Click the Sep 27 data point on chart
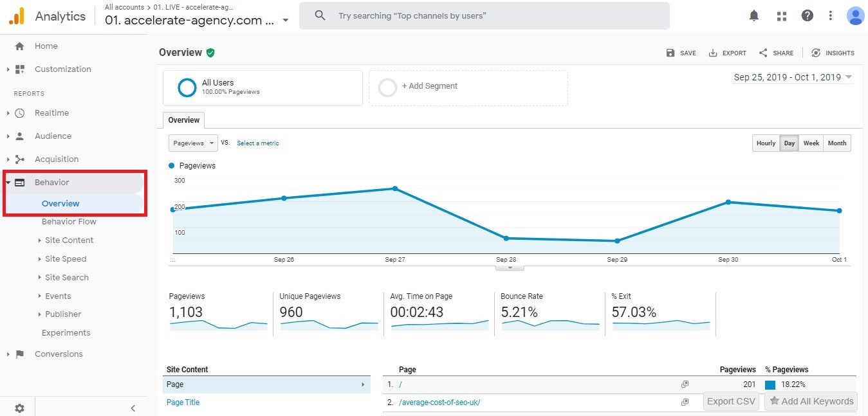This screenshot has height=416, width=868. coord(395,188)
